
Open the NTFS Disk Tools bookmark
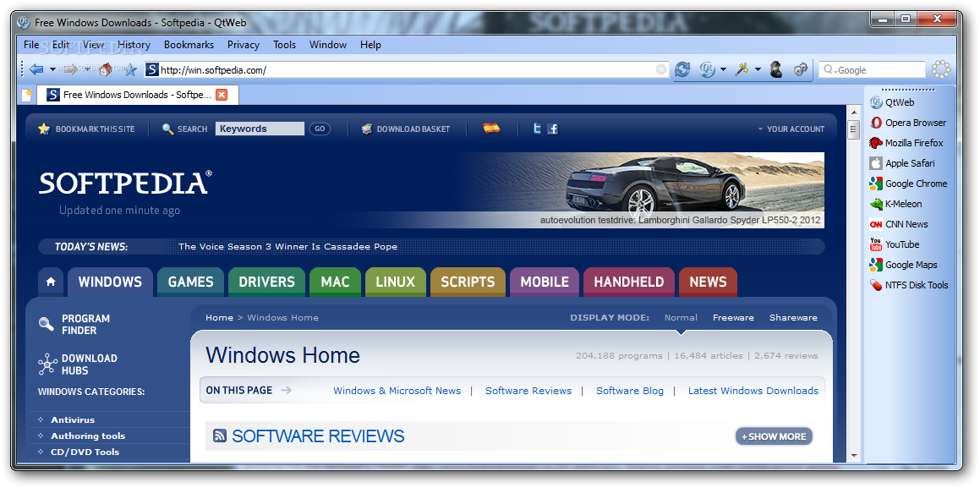(x=909, y=285)
